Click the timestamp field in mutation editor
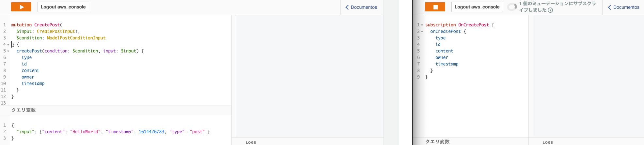 point(33,83)
